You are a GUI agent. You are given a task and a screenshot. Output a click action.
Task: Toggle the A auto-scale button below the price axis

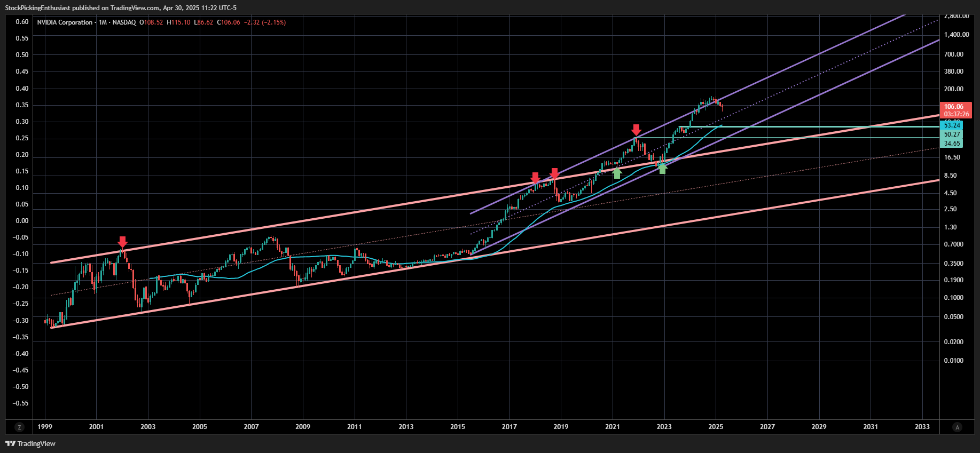click(958, 427)
